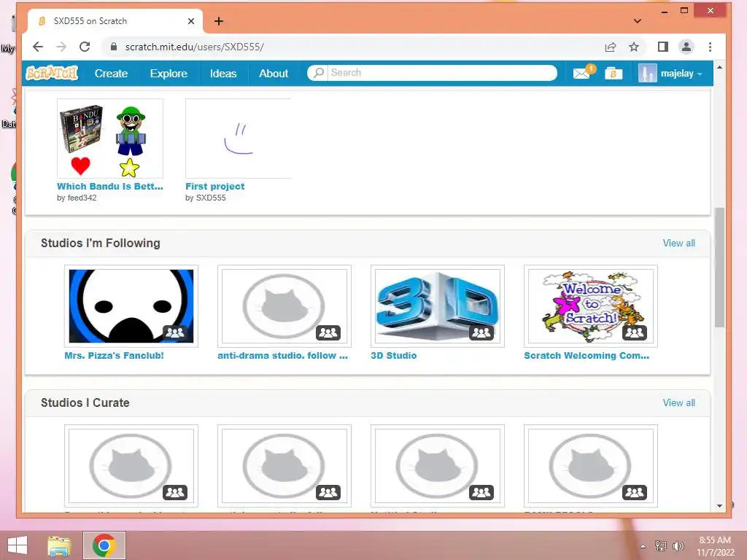Open Windows Start button
747x560 pixels.
click(18, 545)
